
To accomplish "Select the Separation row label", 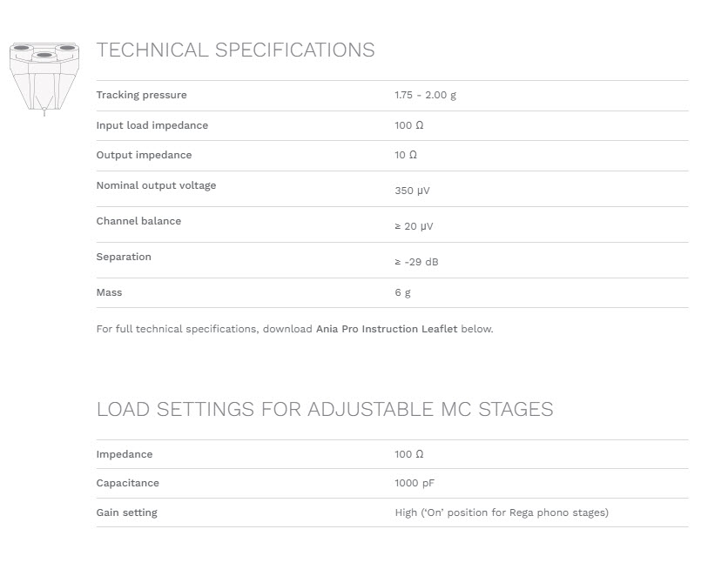I will [x=124, y=257].
